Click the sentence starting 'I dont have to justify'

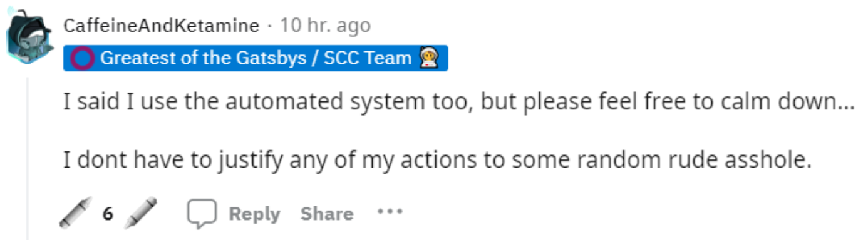[437, 160]
